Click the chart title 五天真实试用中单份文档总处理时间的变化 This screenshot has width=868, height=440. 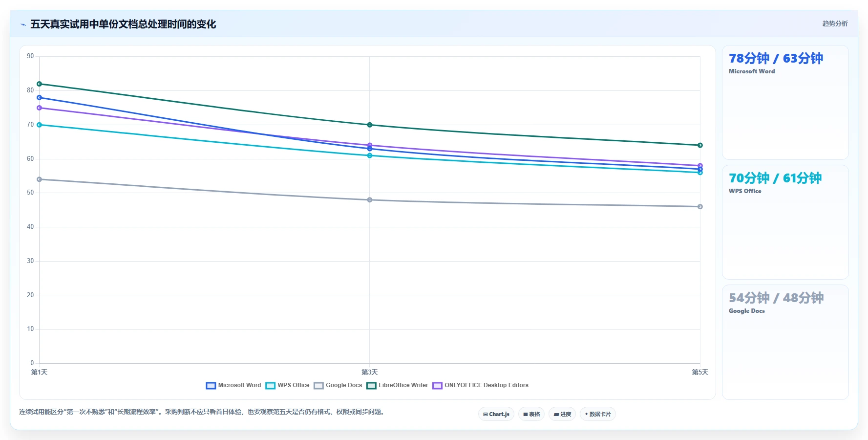click(123, 24)
